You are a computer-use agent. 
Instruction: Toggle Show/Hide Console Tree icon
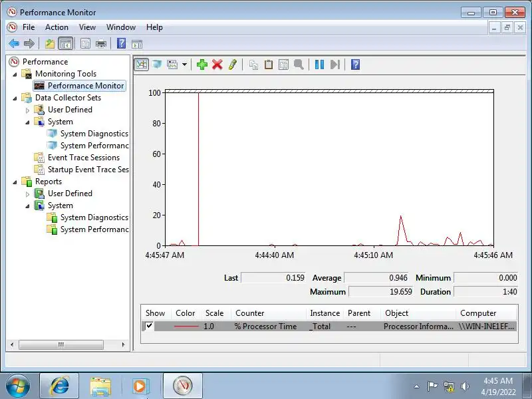(65, 43)
